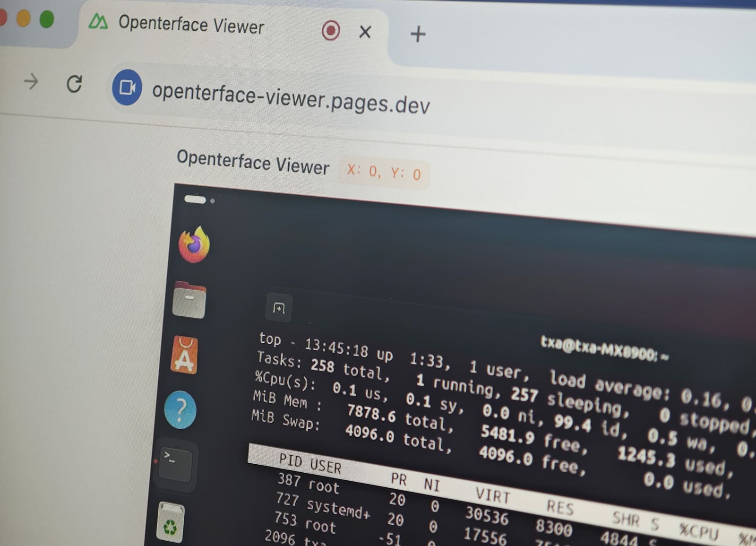The width and height of the screenshot is (756, 546).
Task: Open the Files folder icon in dock
Action: point(189,301)
